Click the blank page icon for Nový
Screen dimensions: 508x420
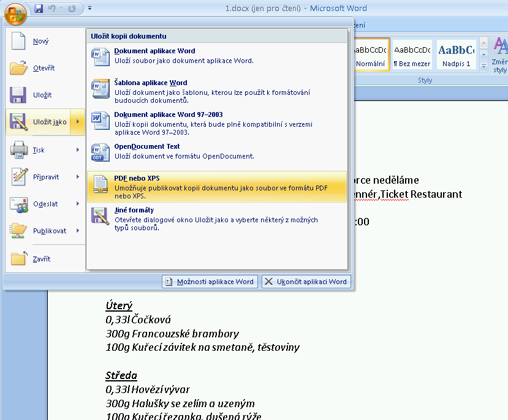[x=18, y=41]
